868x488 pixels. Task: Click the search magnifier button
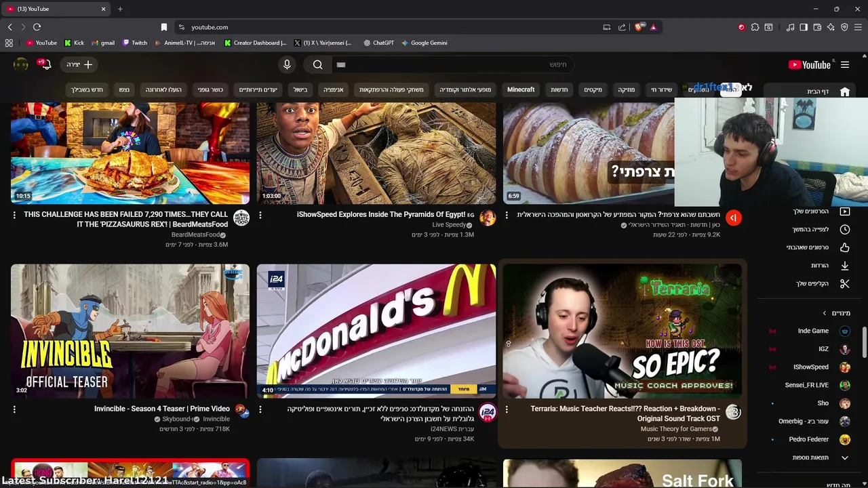coord(317,64)
